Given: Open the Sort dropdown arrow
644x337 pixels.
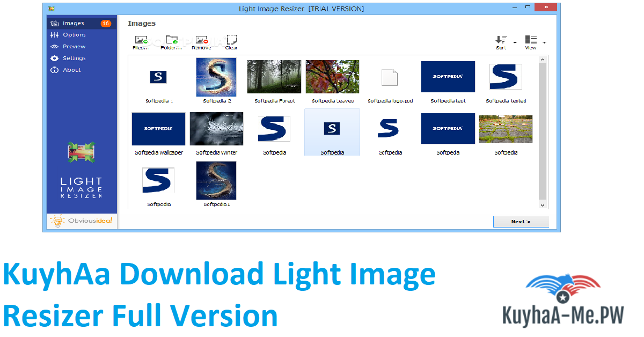Looking at the screenshot, I should point(515,42).
